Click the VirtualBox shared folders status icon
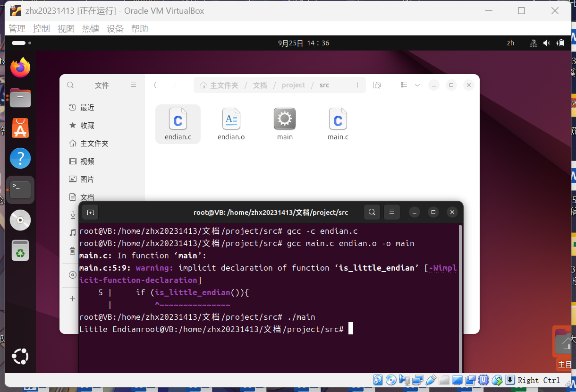The image size is (576, 392). click(x=444, y=380)
